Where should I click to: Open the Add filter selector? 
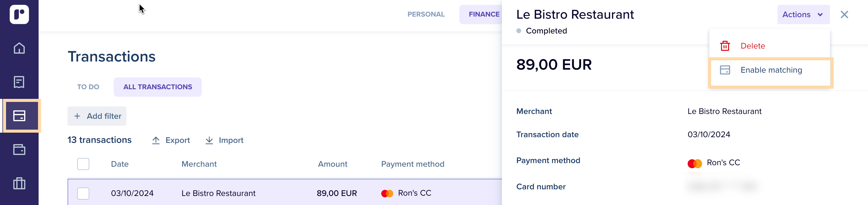coord(97,116)
